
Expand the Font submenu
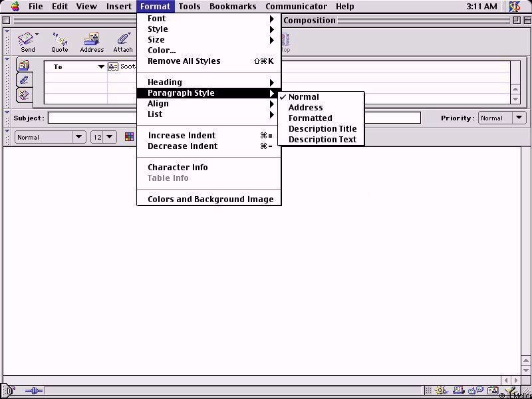209,19
